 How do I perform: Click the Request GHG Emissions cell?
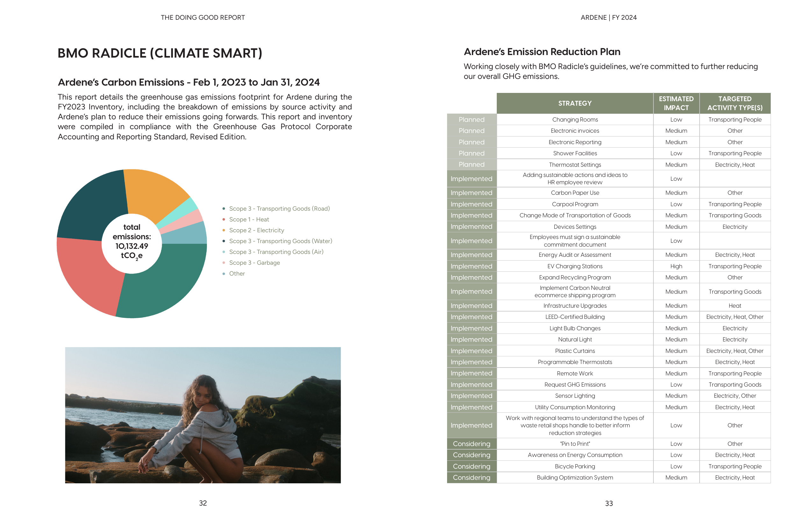(x=575, y=385)
